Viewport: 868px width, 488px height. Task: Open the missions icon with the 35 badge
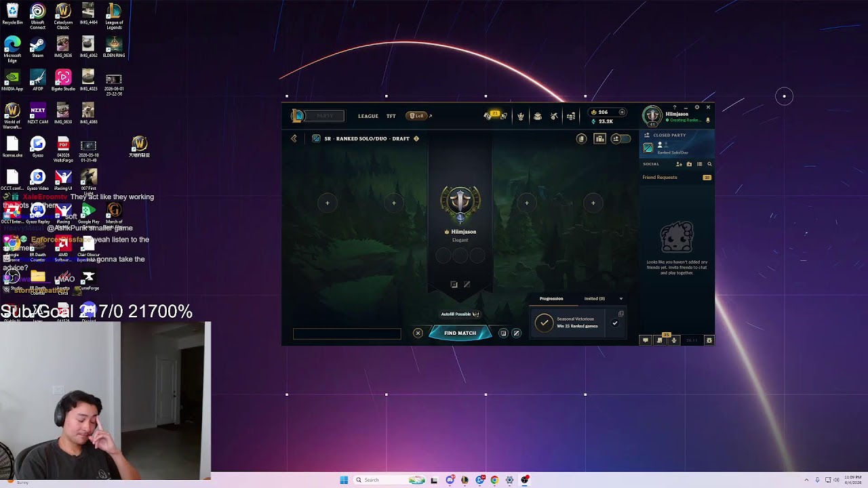coord(660,340)
